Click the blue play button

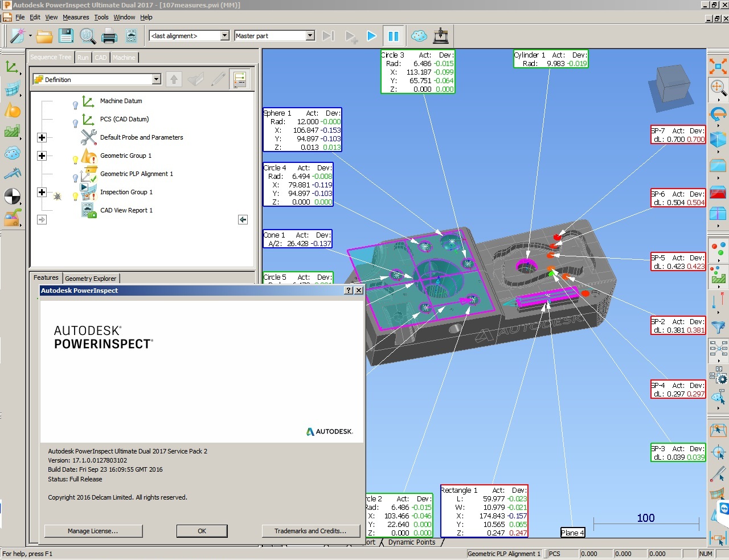coord(371,36)
